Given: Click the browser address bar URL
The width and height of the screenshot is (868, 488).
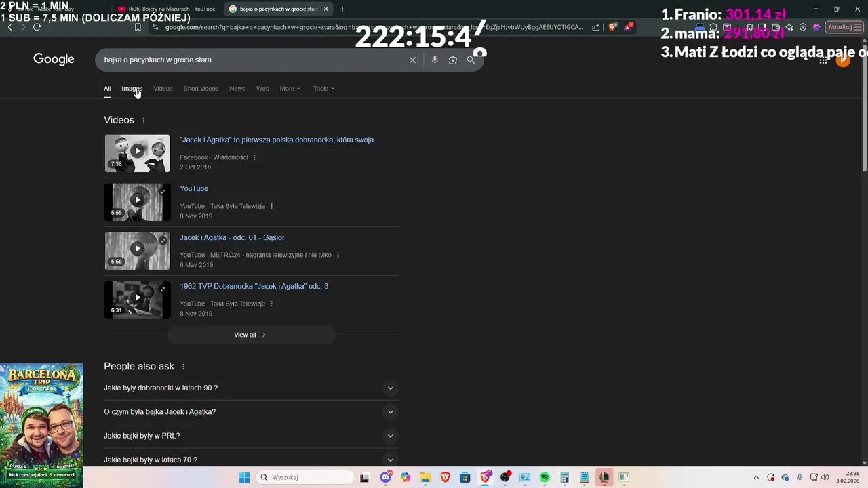Looking at the screenshot, I should pyautogui.click(x=373, y=27).
